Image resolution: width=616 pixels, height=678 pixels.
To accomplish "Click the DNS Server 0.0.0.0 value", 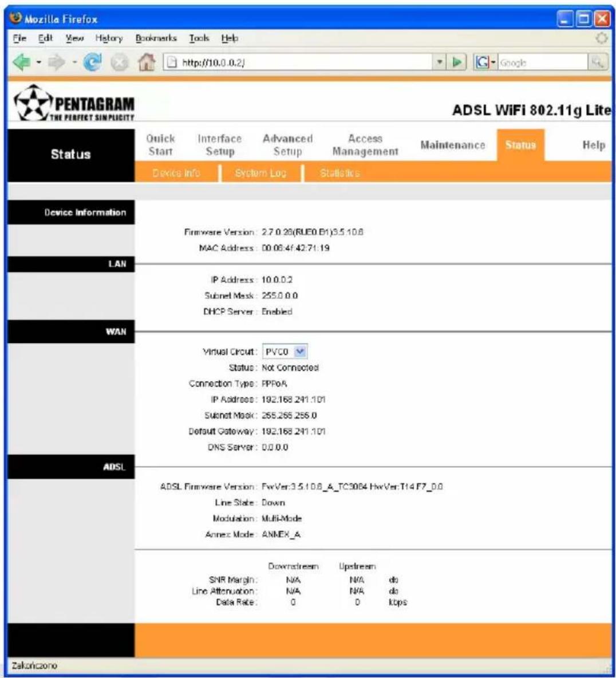I will tap(275, 447).
